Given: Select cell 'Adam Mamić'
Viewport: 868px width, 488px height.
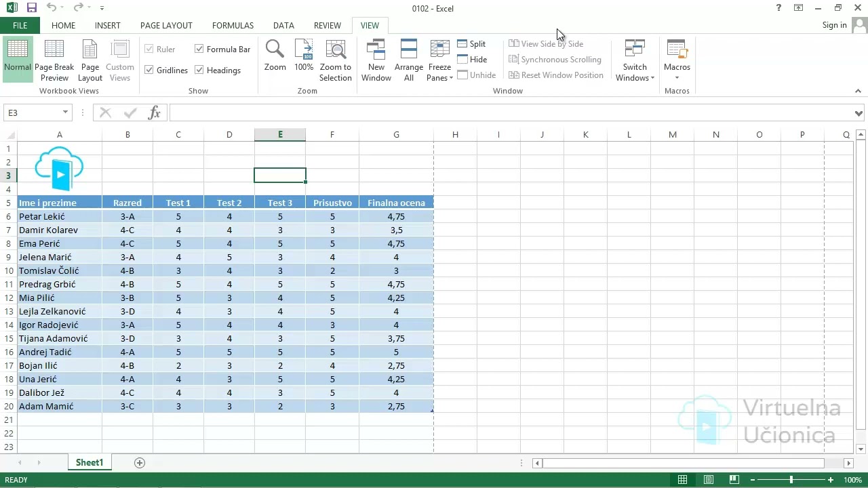Looking at the screenshot, I should click(60, 406).
